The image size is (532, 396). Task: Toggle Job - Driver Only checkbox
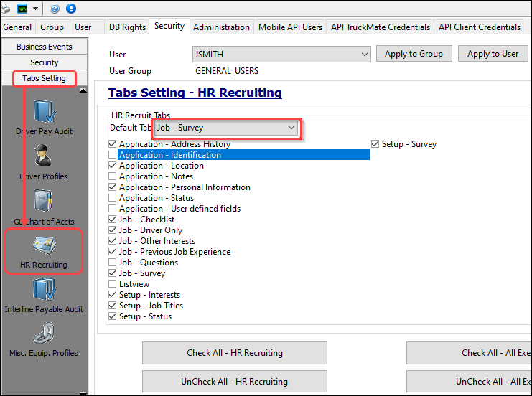112,230
